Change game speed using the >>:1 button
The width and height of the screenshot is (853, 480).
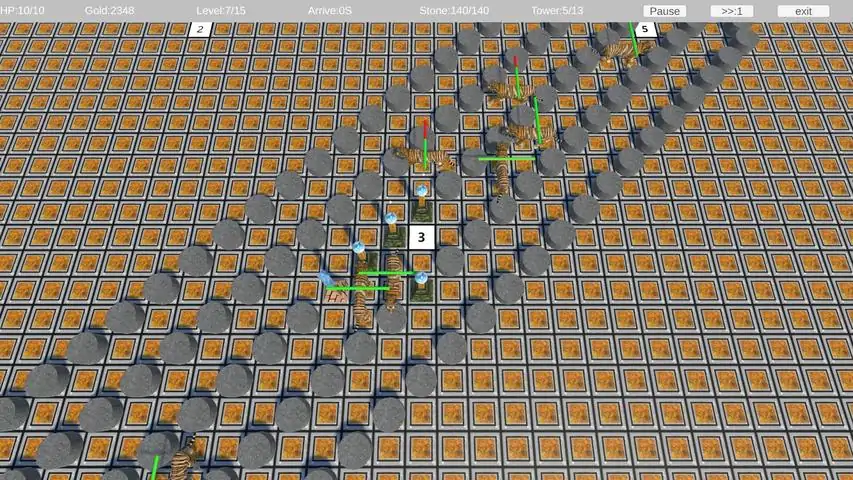(x=731, y=11)
